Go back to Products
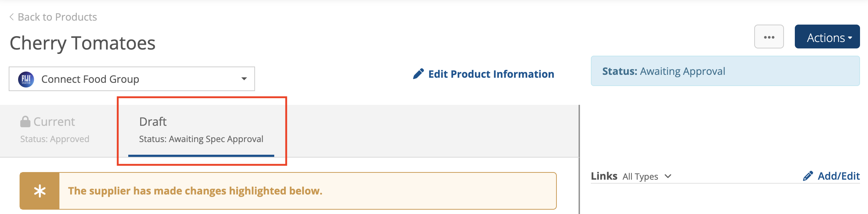Viewport: 868px width, 214px height. pyautogui.click(x=57, y=17)
